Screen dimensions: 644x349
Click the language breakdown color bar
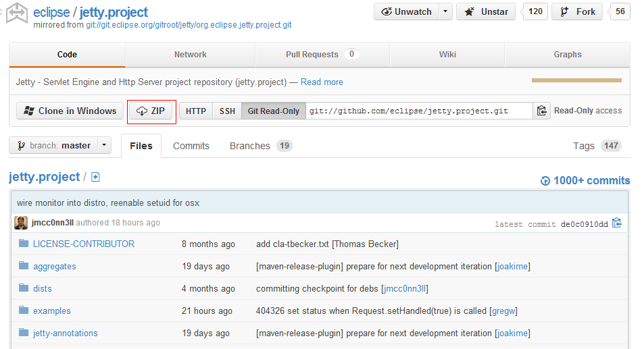[x=576, y=80]
